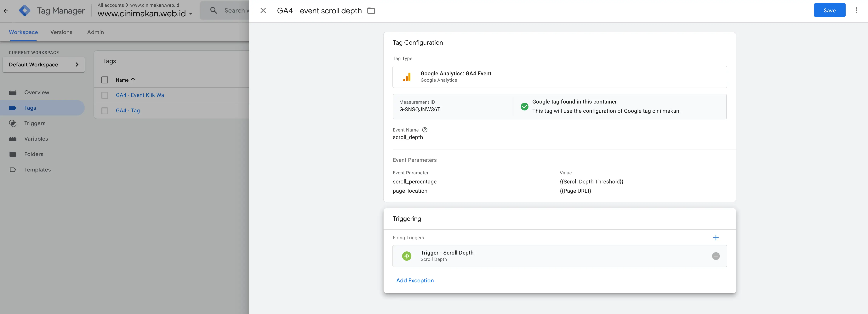
Task: Click www.cinimakan.web.id breadcrumb link
Action: coord(155,5)
